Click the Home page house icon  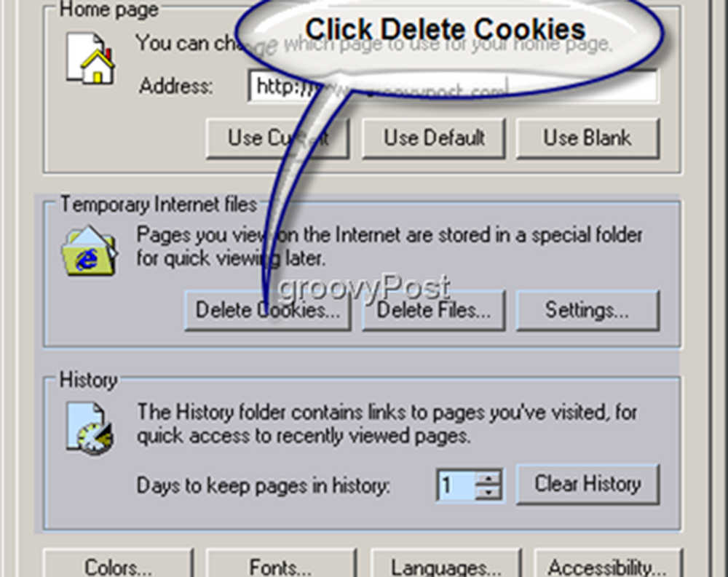click(90, 58)
